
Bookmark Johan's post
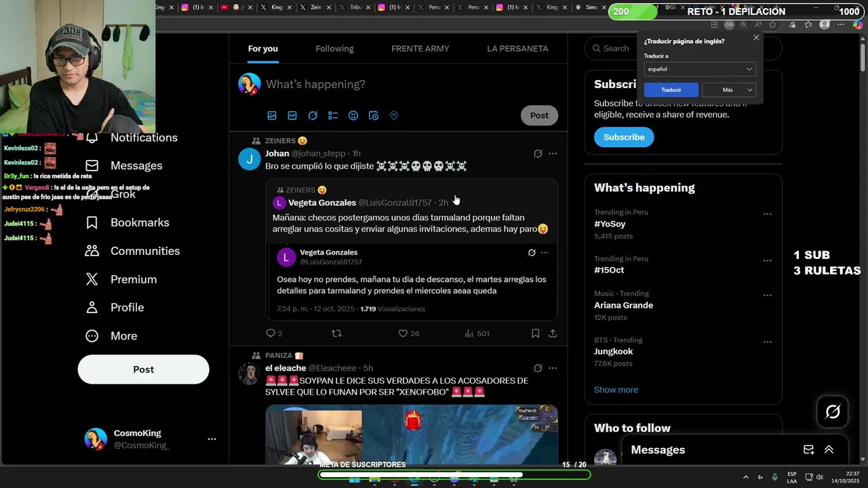(535, 333)
